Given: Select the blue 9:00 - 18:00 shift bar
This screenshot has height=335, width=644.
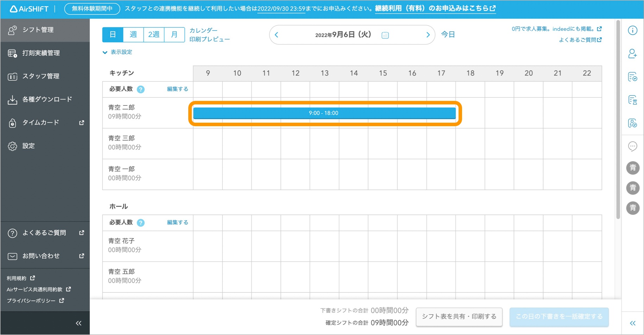Looking at the screenshot, I should (x=324, y=113).
